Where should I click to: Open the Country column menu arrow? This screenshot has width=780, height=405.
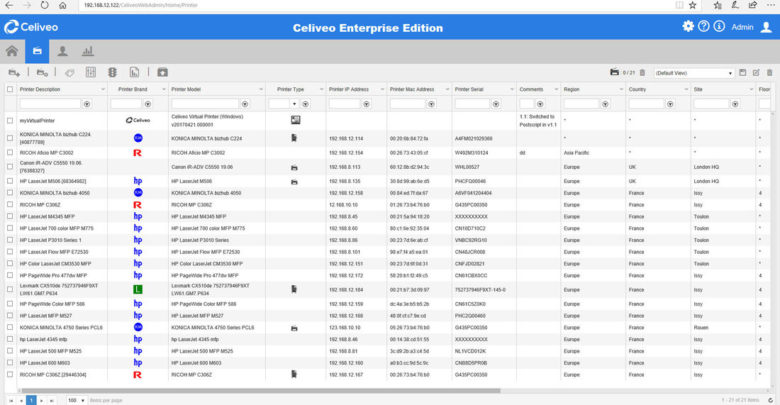pos(686,90)
